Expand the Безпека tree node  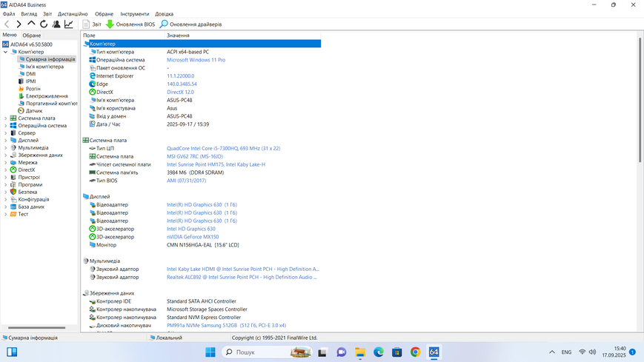[x=5, y=192]
